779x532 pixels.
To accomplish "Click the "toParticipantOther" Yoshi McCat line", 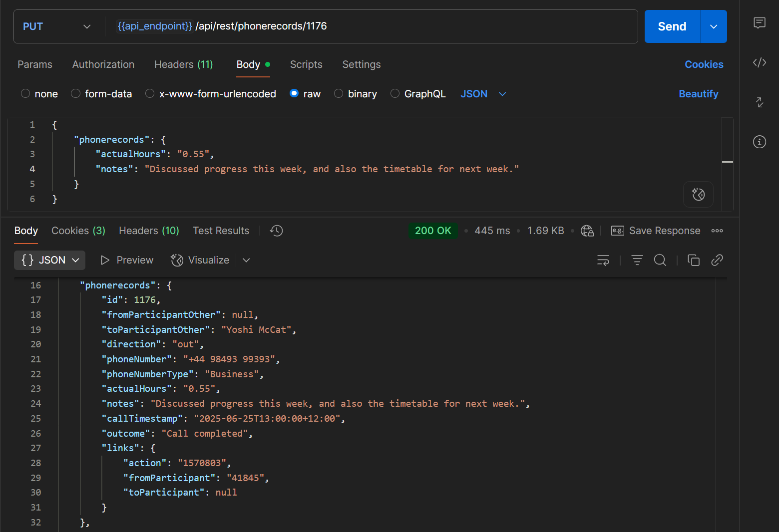I will click(199, 330).
